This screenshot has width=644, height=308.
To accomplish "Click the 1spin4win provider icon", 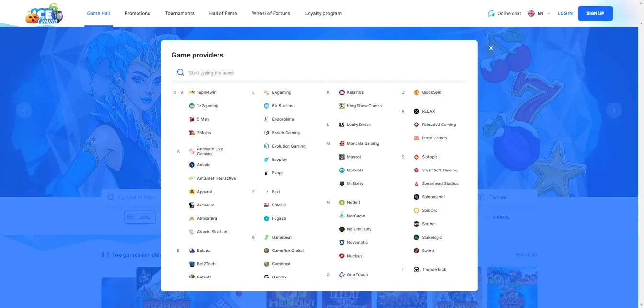I will point(192,92).
